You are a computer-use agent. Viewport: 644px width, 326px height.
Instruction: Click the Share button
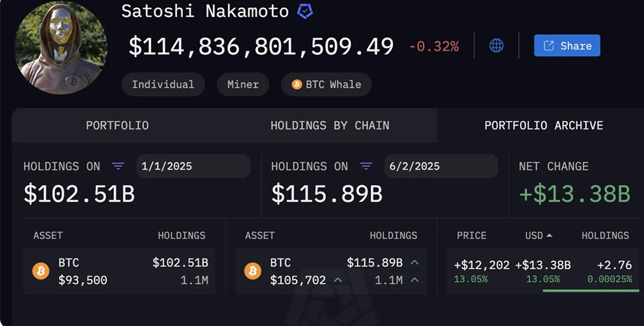pyautogui.click(x=567, y=46)
